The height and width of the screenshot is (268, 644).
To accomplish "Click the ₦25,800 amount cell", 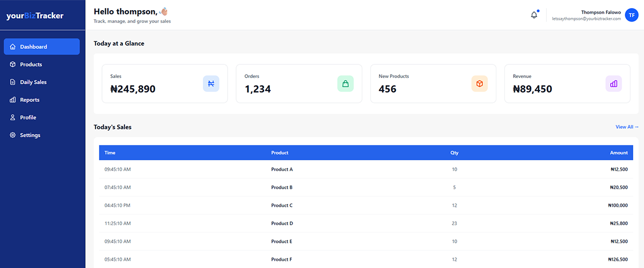I will coord(619,224).
